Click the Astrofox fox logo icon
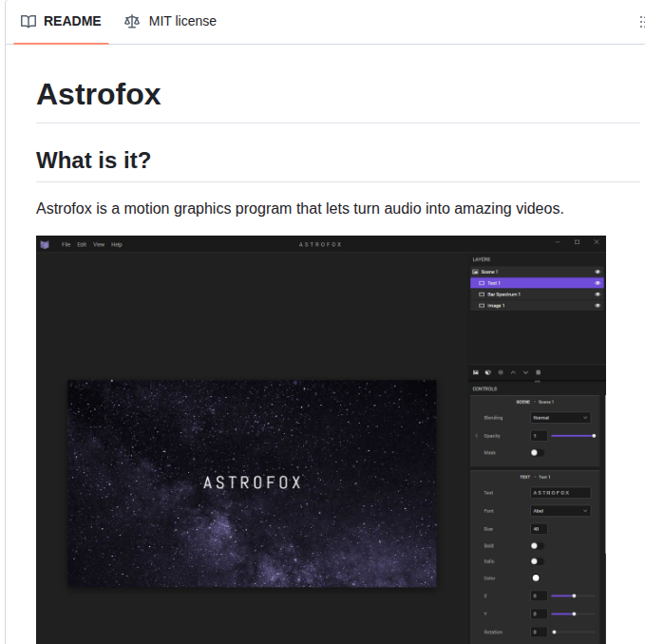Image resolution: width=645 pixels, height=644 pixels. [x=45, y=245]
